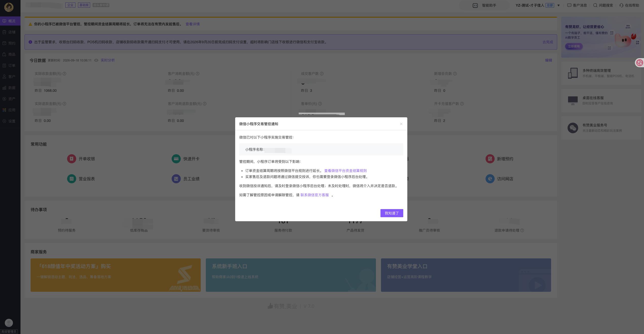The width and height of the screenshot is (644, 334).
Task: Select 订单 in the left sidebar
Action: click(x=10, y=65)
